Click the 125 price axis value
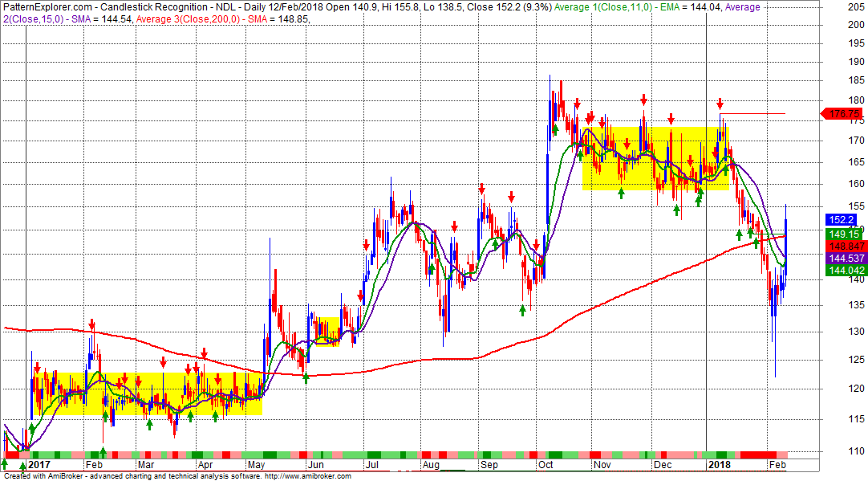Screen dimensions: 868x481 pos(856,360)
